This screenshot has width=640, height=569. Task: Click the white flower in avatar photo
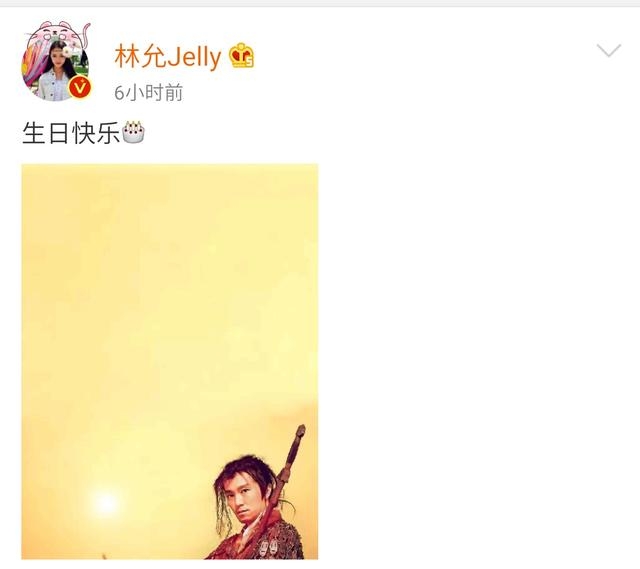click(x=67, y=51)
